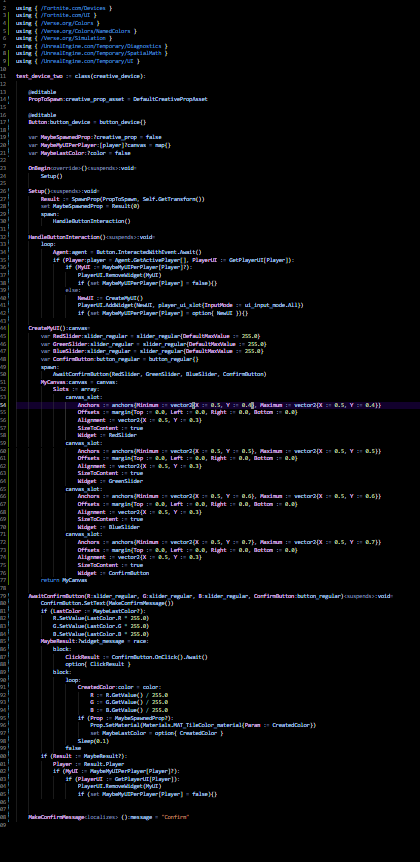The height and width of the screenshot is (862, 420).
Task: Click the 'NewUI := CreateMyUI()' line
Action: pos(110,299)
